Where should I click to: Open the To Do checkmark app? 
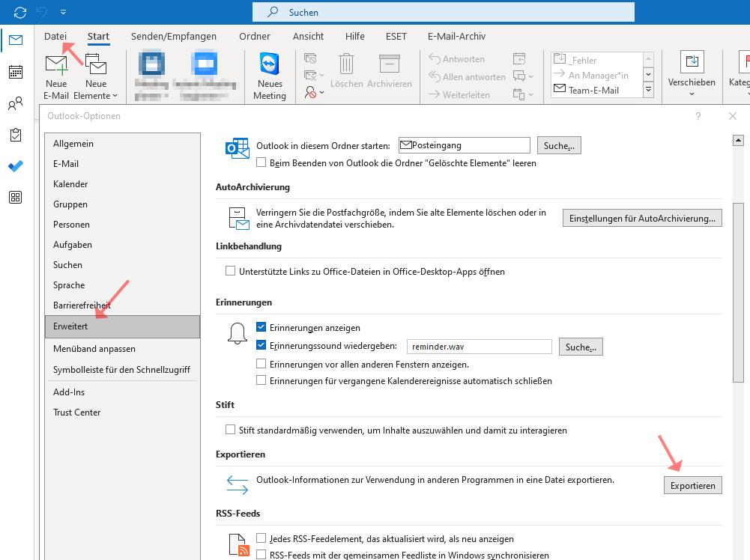(15, 166)
